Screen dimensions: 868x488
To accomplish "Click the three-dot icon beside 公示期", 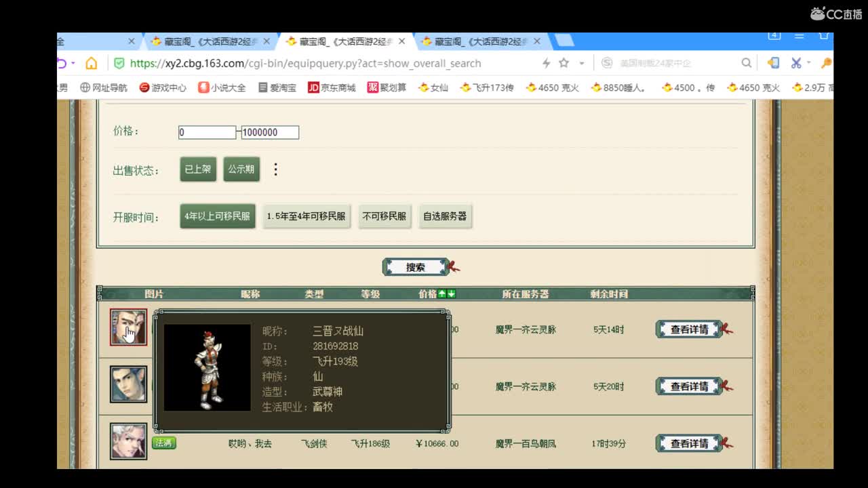I will (275, 169).
